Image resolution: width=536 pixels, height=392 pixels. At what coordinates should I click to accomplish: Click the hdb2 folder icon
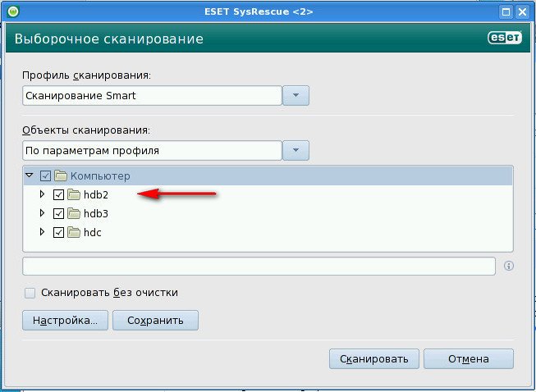point(74,194)
